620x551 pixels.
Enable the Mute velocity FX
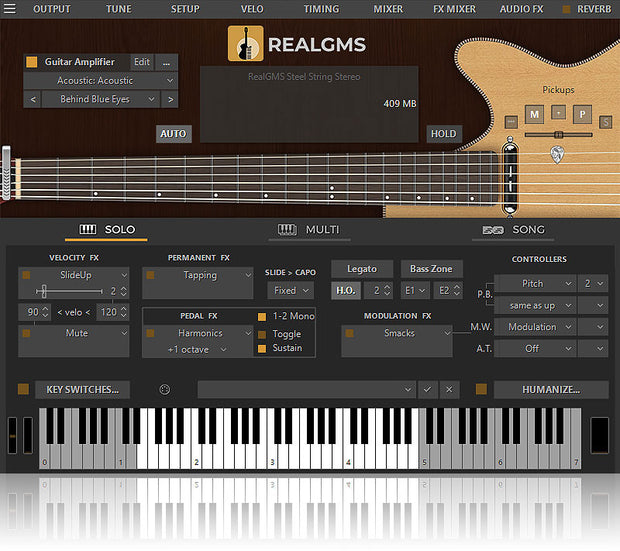(26, 333)
